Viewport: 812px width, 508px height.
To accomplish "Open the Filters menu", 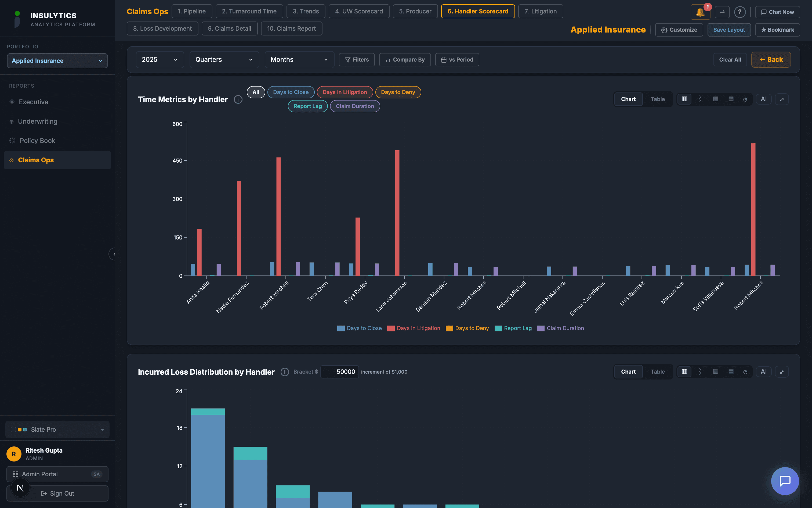I will 357,59.
